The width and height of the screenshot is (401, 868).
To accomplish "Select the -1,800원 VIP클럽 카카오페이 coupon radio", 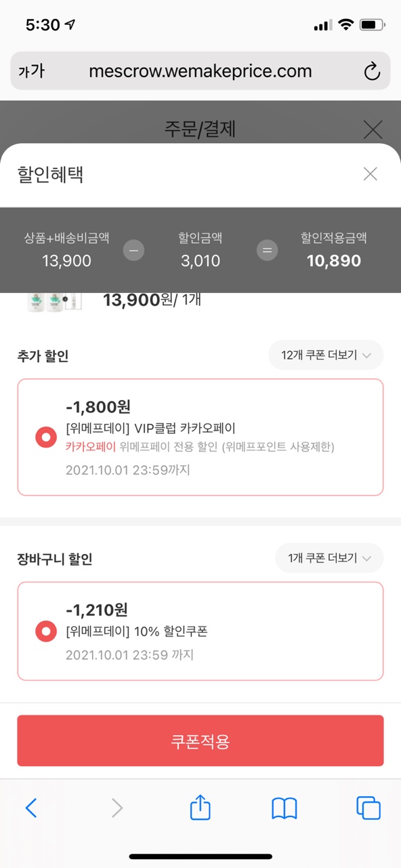I will [46, 438].
